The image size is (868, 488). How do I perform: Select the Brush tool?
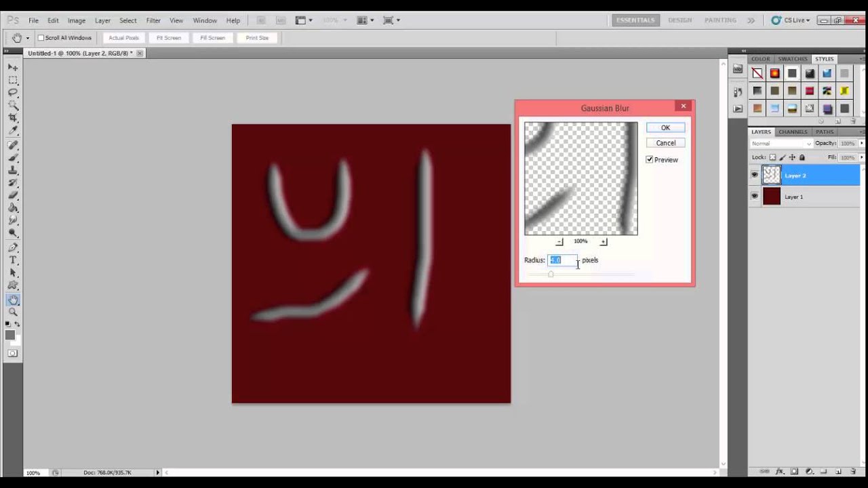pos(13,157)
